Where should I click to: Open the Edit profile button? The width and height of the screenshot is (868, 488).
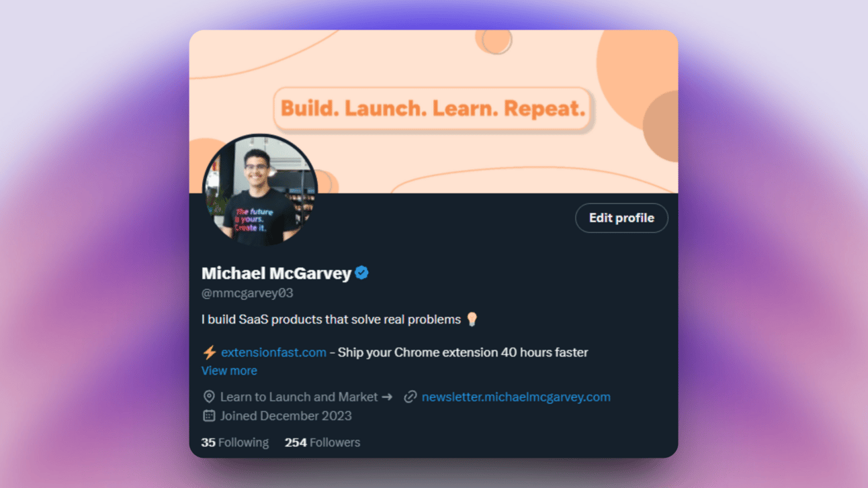[x=621, y=217]
